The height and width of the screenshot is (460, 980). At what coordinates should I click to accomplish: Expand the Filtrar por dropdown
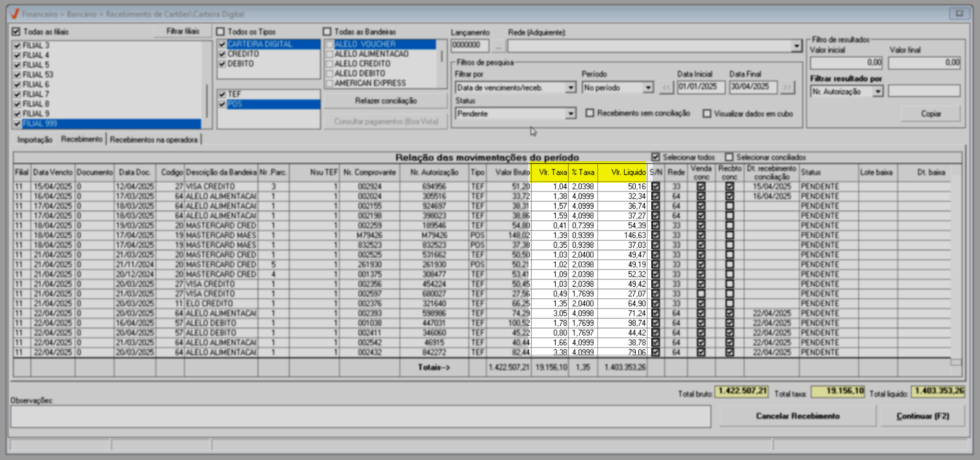point(571,87)
